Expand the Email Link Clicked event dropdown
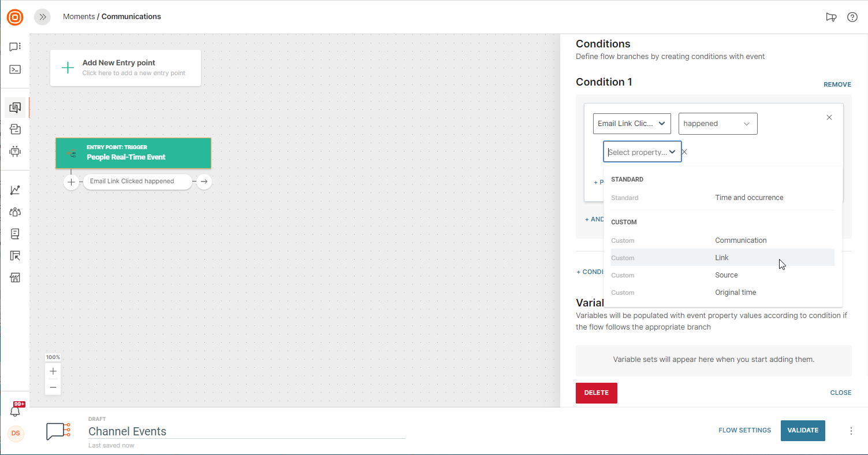The height and width of the screenshot is (455, 868). (632, 124)
